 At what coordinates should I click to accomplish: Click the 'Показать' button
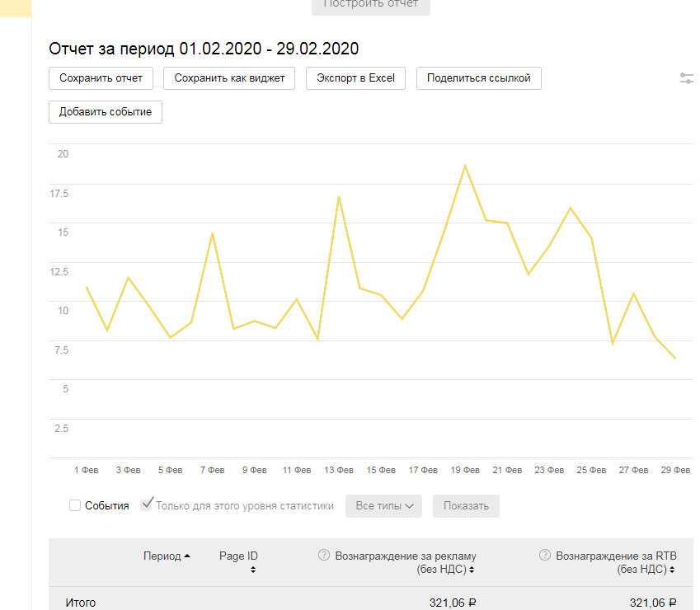point(466,506)
